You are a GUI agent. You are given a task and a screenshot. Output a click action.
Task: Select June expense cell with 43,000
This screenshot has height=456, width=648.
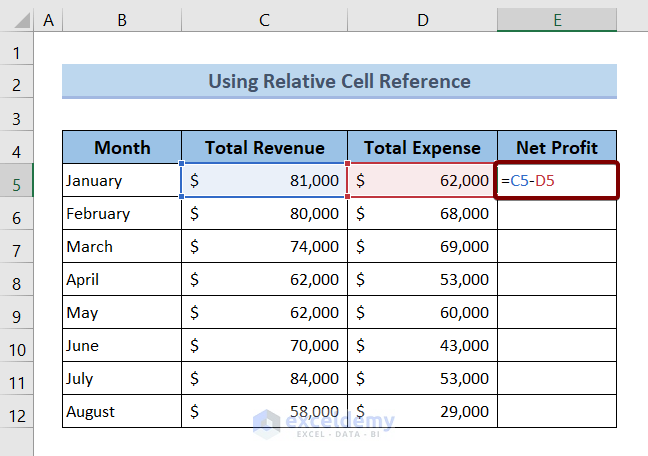coord(422,346)
